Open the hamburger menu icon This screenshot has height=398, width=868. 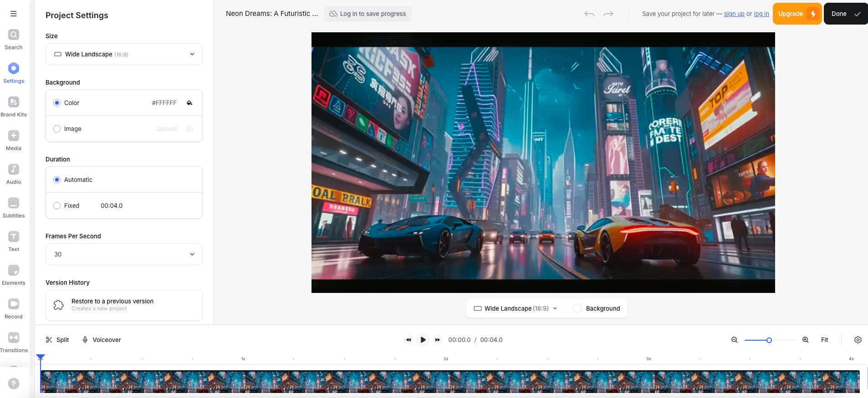[x=14, y=14]
